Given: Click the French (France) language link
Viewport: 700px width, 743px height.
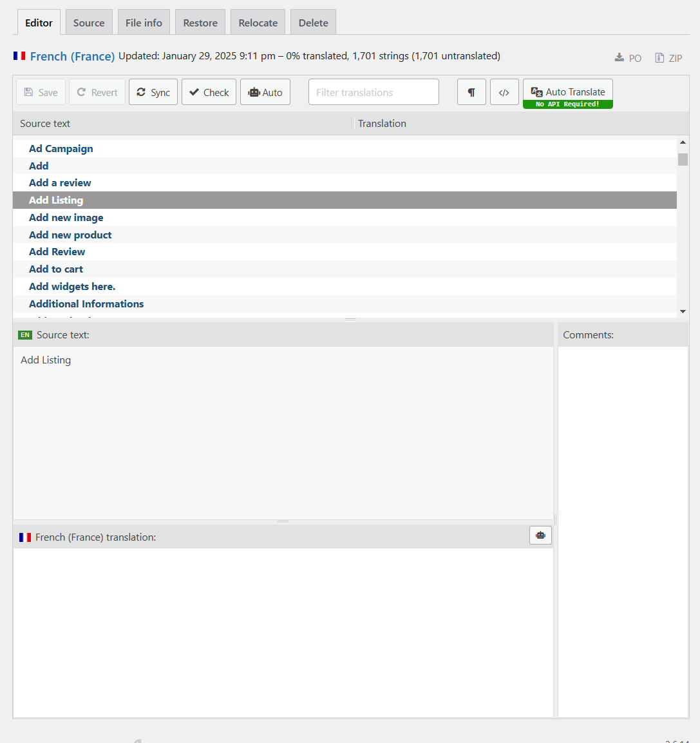Looking at the screenshot, I should coord(72,57).
